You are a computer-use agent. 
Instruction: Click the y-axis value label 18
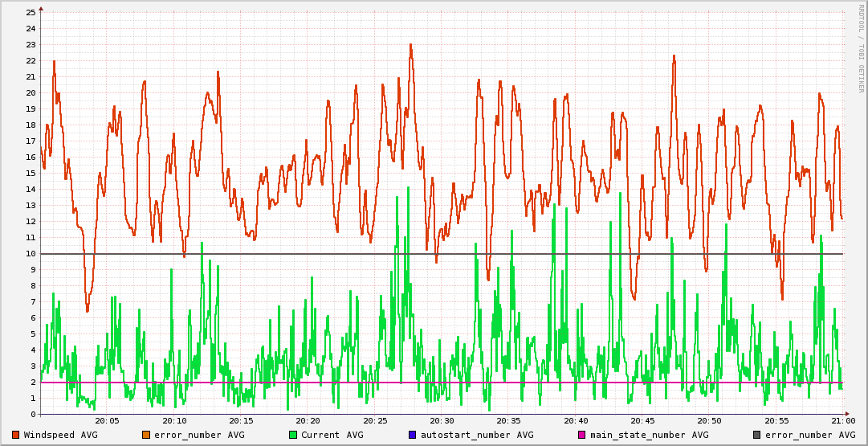click(31, 125)
